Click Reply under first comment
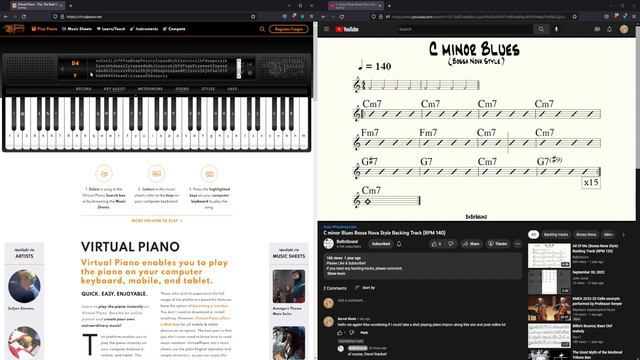The width and height of the screenshot is (640, 360). coord(364,333)
